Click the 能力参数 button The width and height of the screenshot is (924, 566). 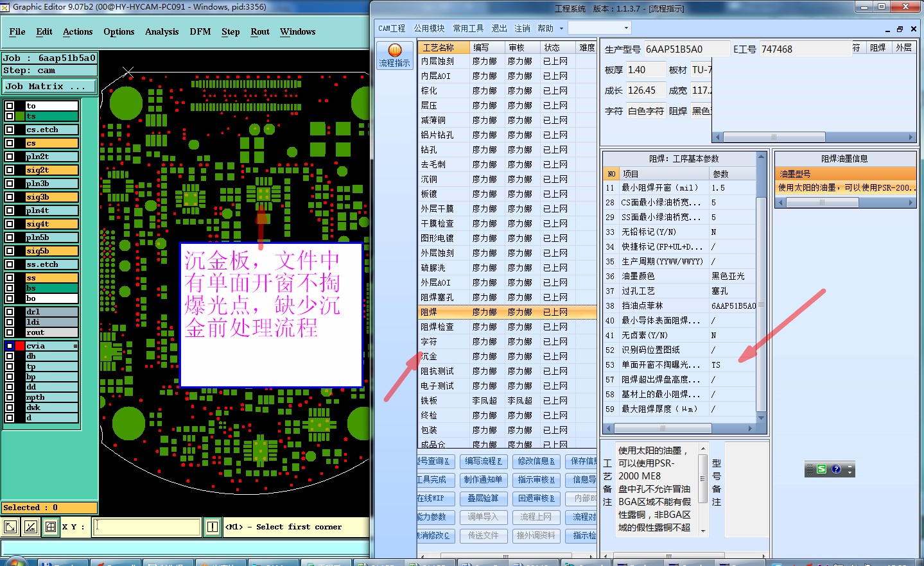tap(436, 517)
